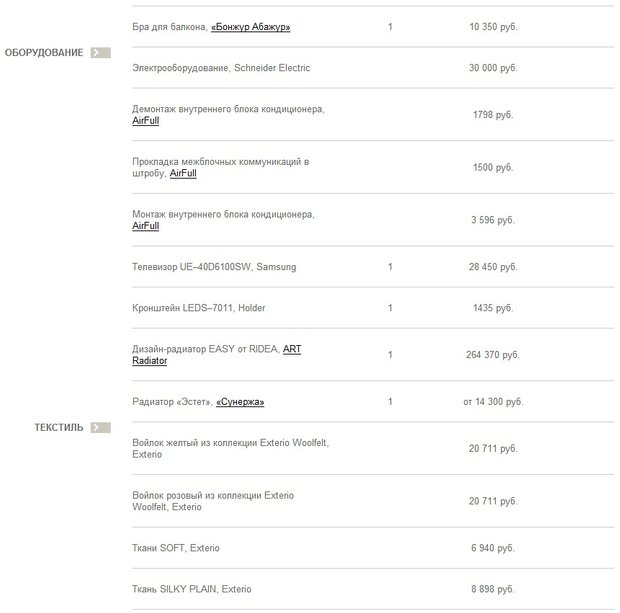Click the Ткани SOFT, Exterio item
The image size is (620, 613).
click(176, 548)
